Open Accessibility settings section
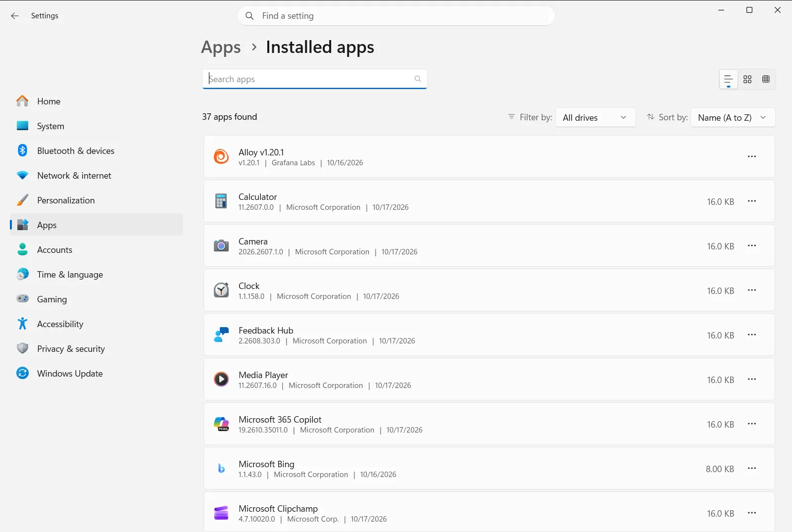Screen dimensions: 792x532 tap(97, 324)
